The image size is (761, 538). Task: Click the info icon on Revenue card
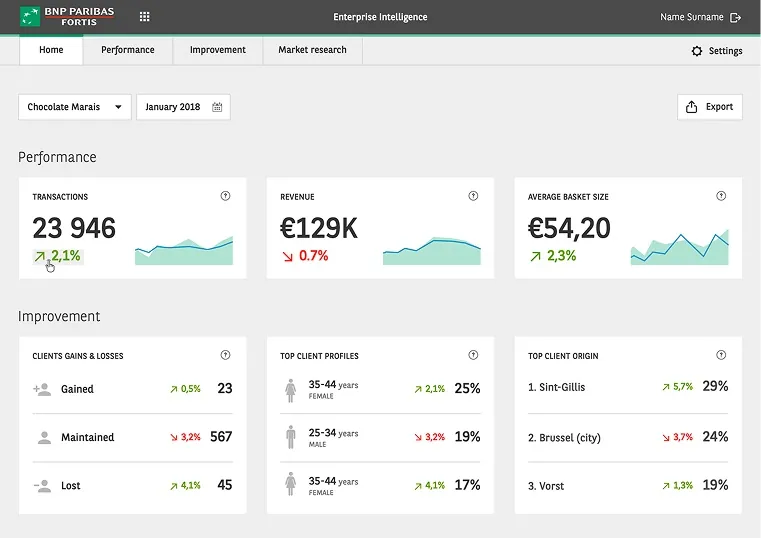point(473,196)
